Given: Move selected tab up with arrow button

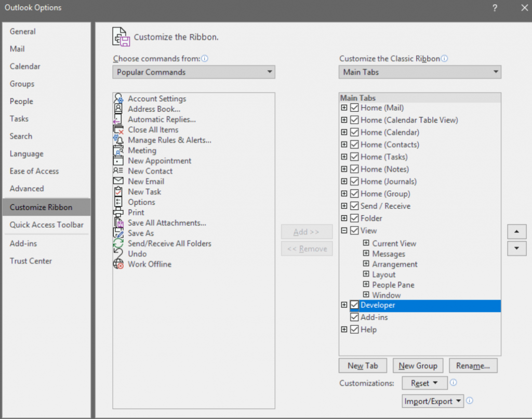Looking at the screenshot, I should 517,231.
